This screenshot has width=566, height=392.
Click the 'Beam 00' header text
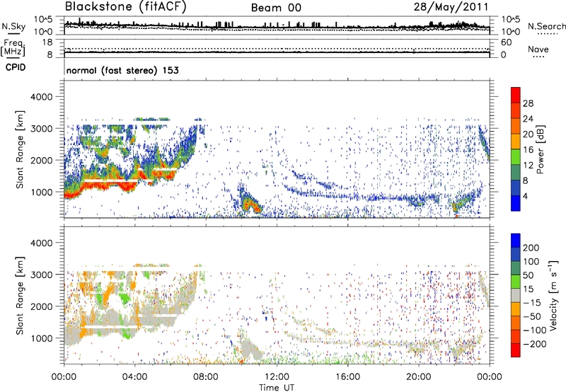point(276,8)
